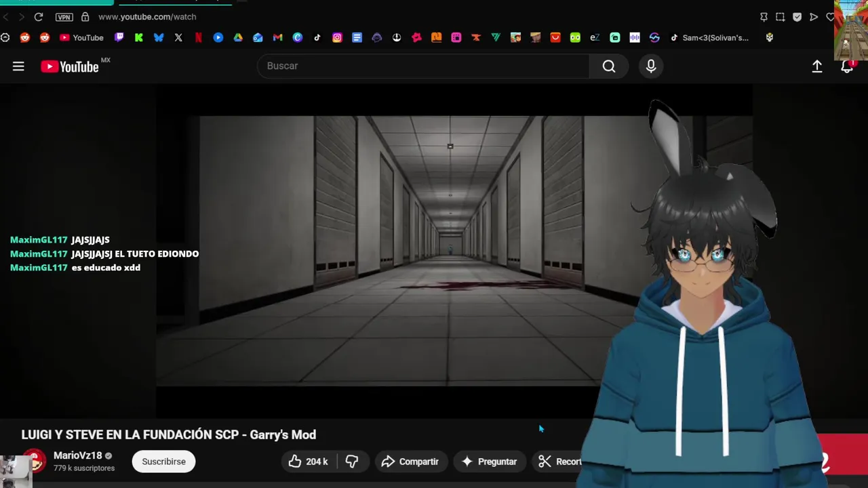Open the Google Docs bookmark icon
868x488 pixels.
point(357,38)
